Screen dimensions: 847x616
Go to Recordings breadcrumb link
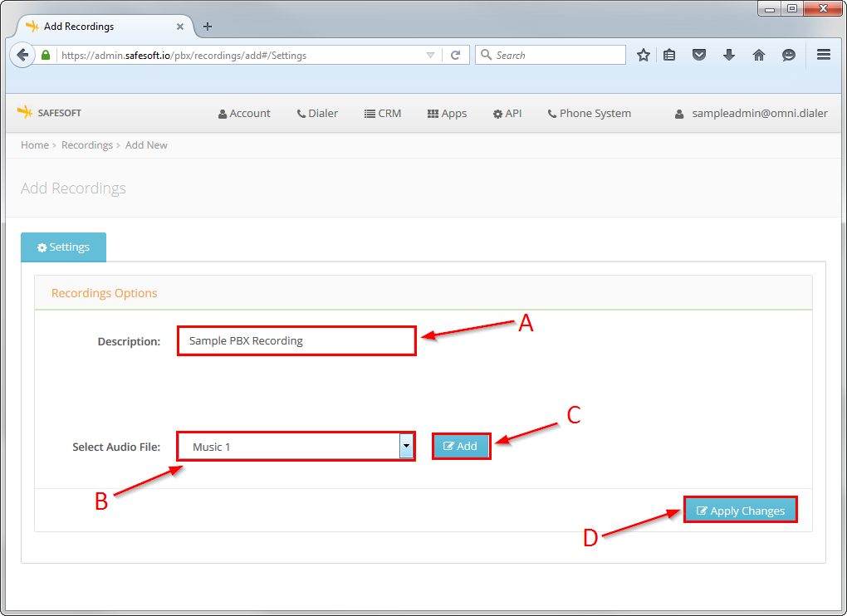tap(87, 145)
